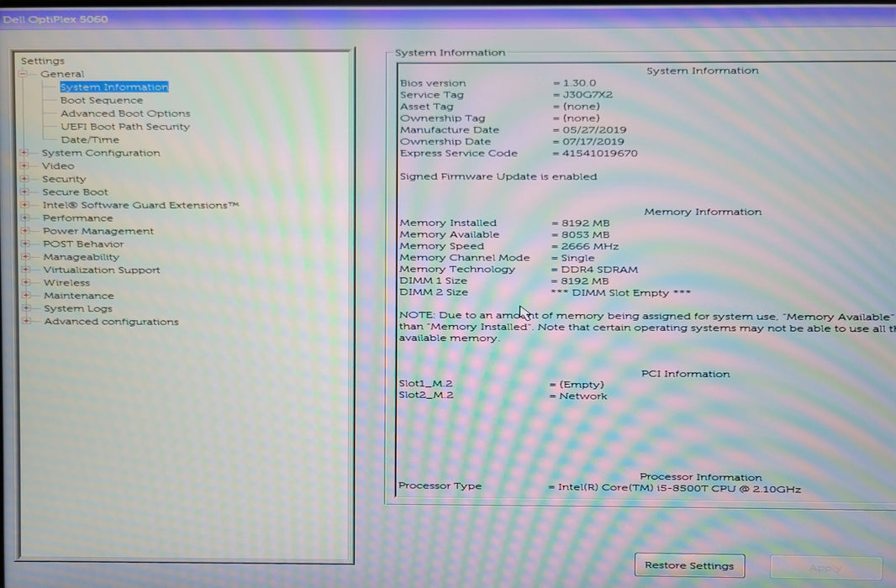Select the Performance category label

point(77,218)
